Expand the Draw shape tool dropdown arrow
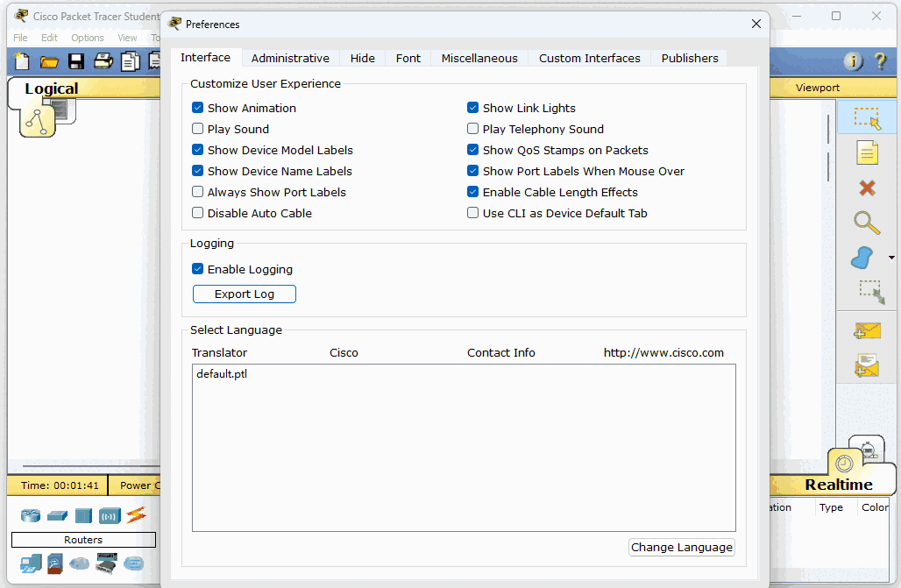The image size is (901, 588). (x=891, y=258)
